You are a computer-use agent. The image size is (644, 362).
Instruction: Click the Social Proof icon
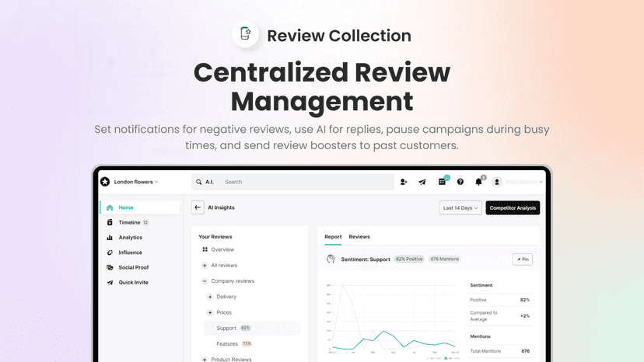(x=110, y=267)
